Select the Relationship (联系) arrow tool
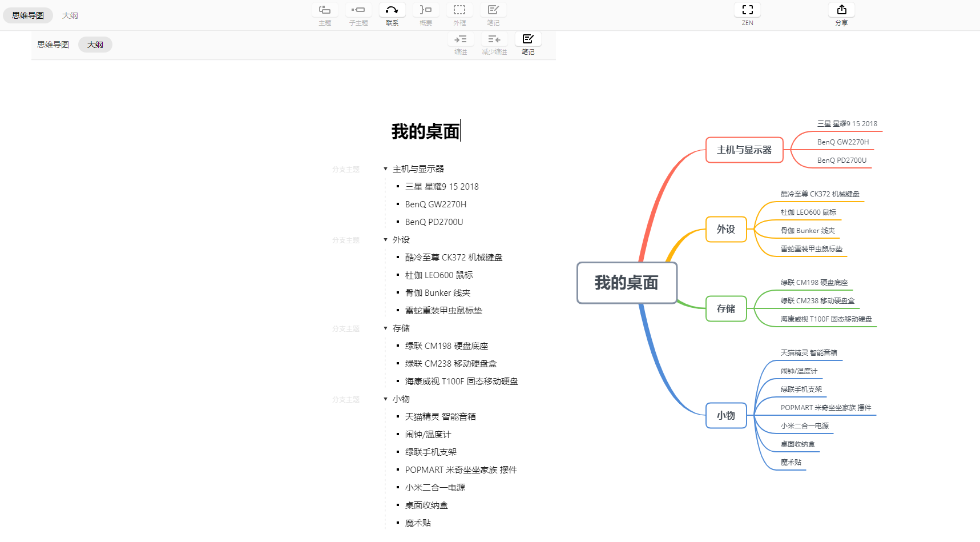Viewport: 980px width, 542px height. pyautogui.click(x=392, y=10)
